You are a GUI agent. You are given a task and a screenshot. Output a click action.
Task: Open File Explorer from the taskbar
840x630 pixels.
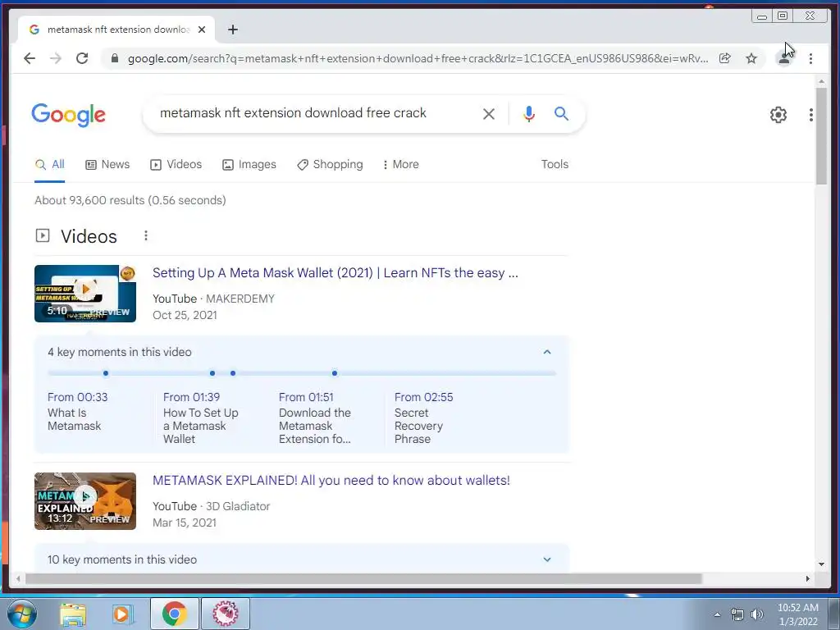73,614
